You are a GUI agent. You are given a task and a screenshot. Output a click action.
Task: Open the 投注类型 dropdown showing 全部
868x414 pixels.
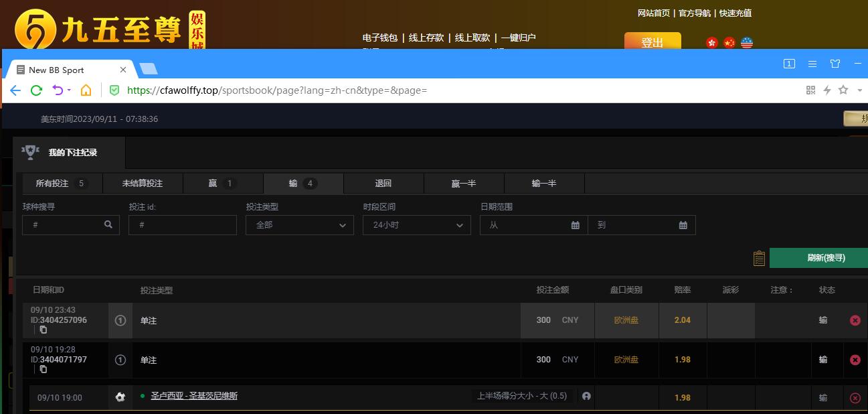pyautogui.click(x=299, y=225)
